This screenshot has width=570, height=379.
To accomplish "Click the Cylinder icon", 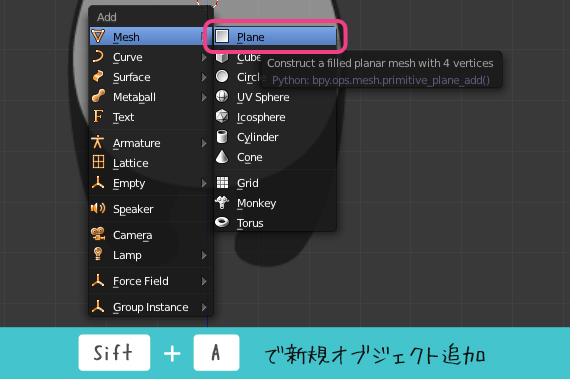I will coord(222,137).
